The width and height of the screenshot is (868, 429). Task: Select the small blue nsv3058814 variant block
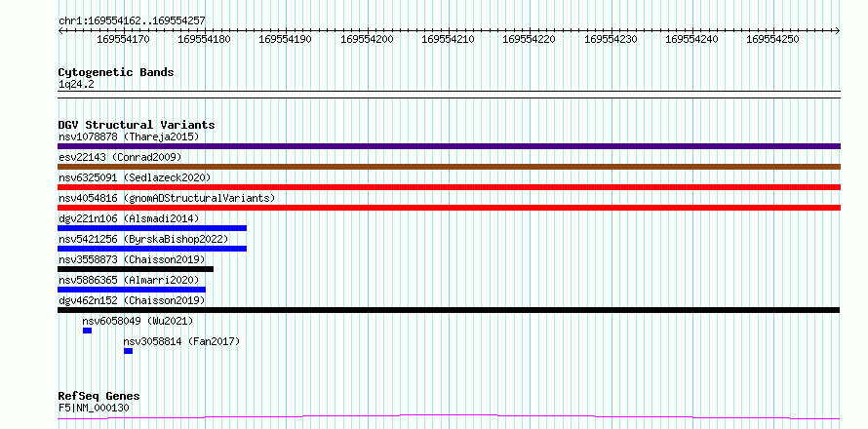[129, 351]
